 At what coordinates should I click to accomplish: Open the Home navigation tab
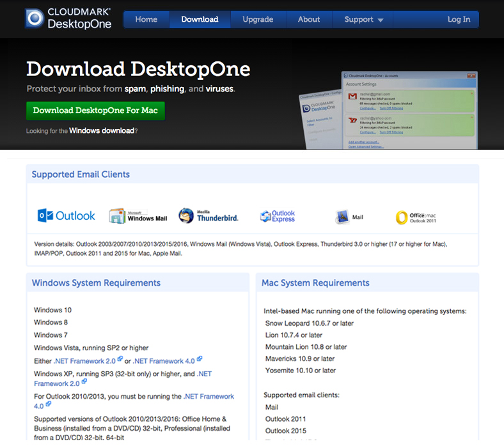(x=146, y=19)
